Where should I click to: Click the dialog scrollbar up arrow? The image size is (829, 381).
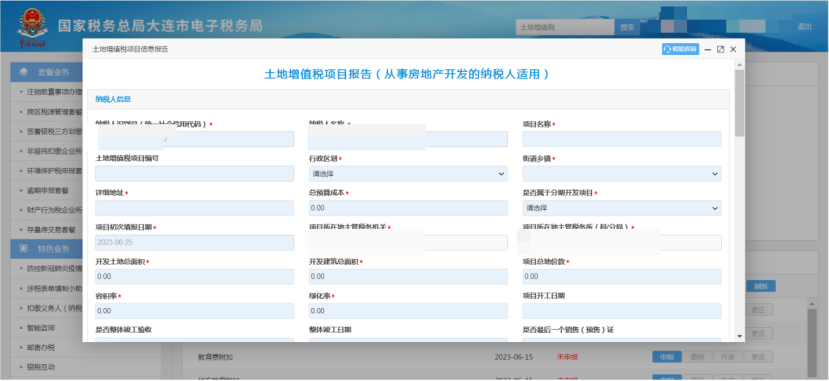pyautogui.click(x=739, y=65)
